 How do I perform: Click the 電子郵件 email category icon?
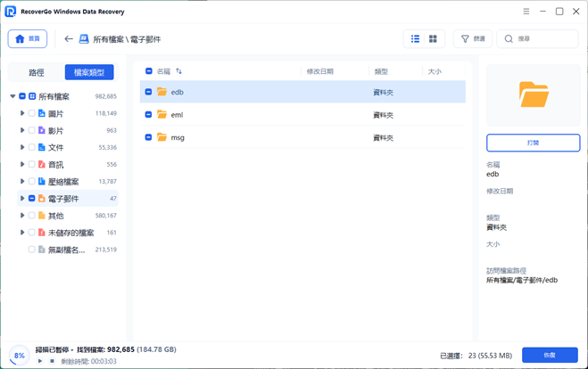42,198
